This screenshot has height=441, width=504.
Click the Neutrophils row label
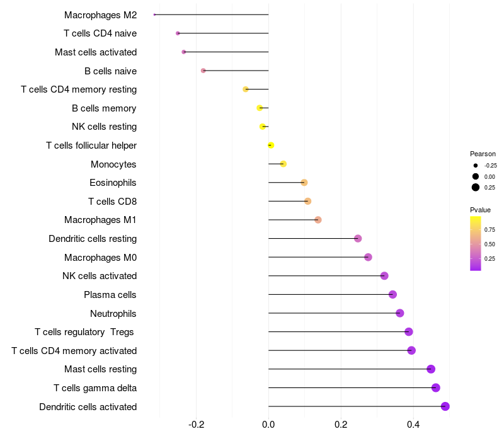coord(113,313)
